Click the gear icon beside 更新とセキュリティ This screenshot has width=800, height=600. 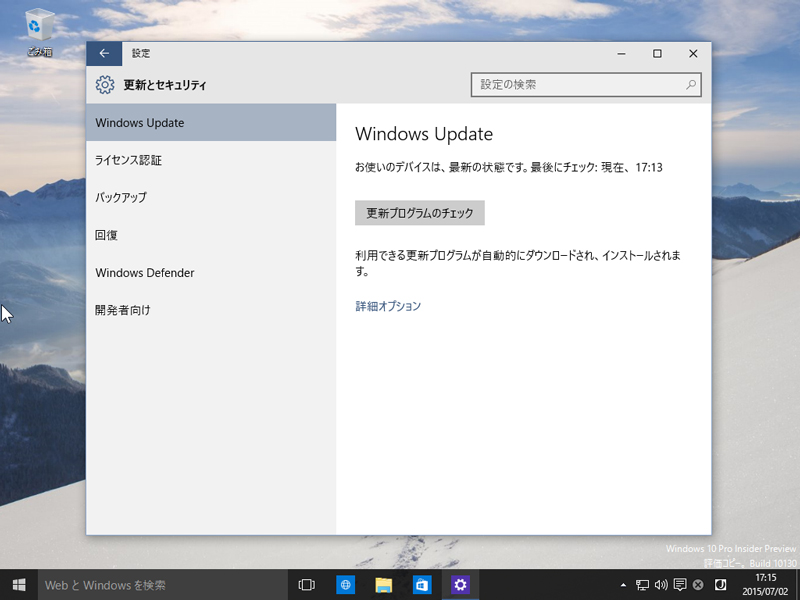point(105,85)
